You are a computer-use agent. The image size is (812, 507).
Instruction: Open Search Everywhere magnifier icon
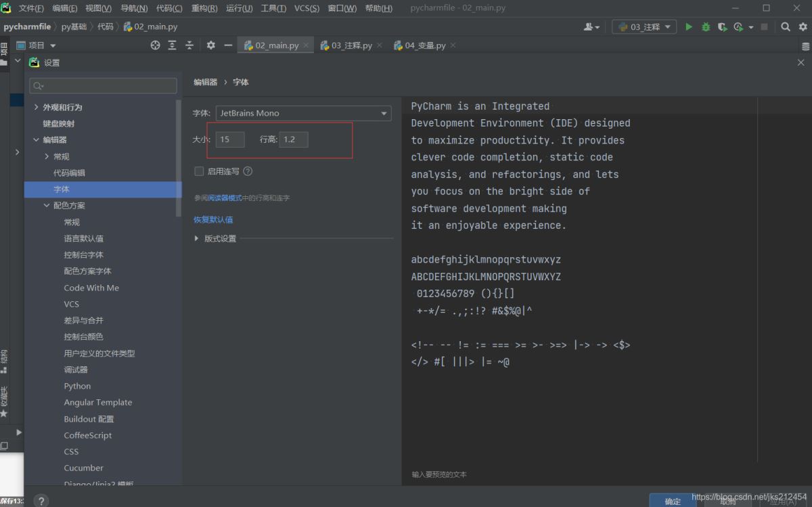tap(786, 27)
